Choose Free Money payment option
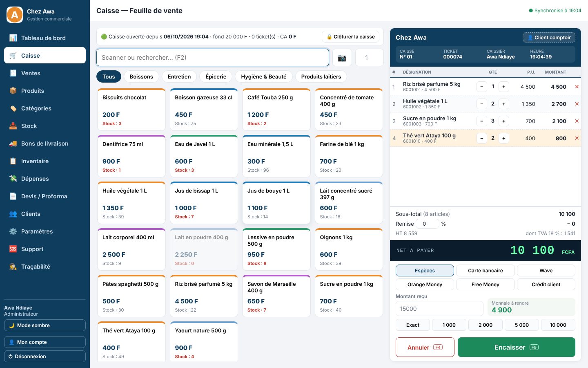Image resolution: width=588 pixels, height=368 pixels. 486,285
